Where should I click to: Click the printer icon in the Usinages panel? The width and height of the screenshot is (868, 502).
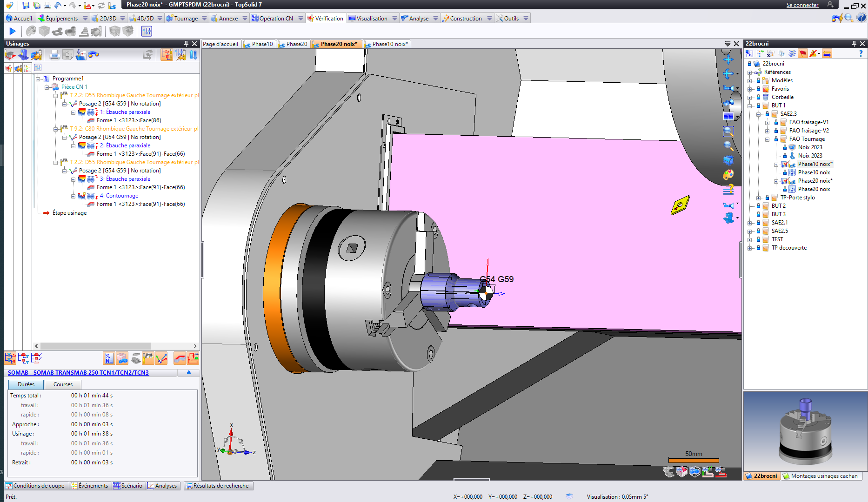point(54,55)
